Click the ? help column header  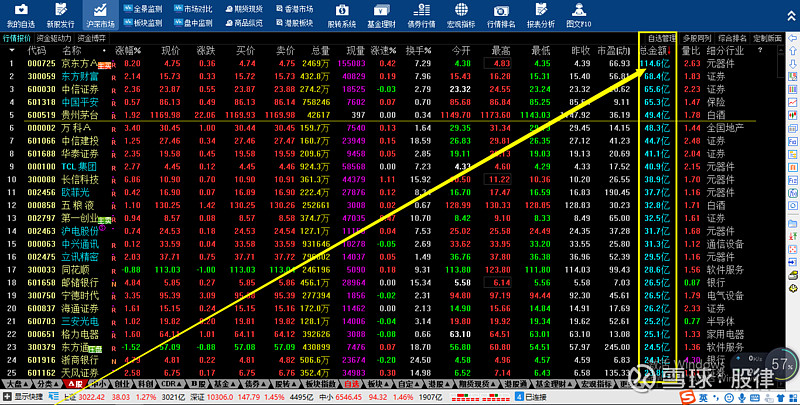[760, 50]
